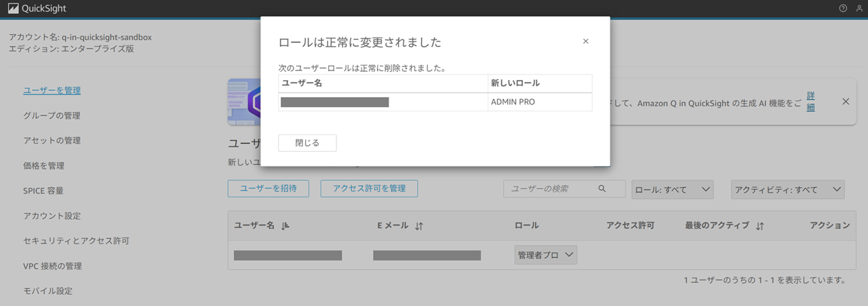Click ユーザーを招待 button

pos(269,189)
